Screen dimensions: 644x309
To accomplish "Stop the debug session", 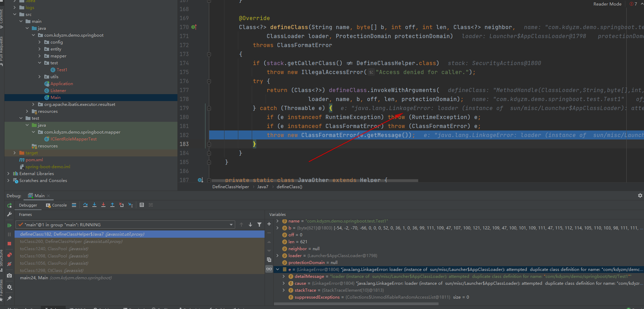I will click(9, 244).
